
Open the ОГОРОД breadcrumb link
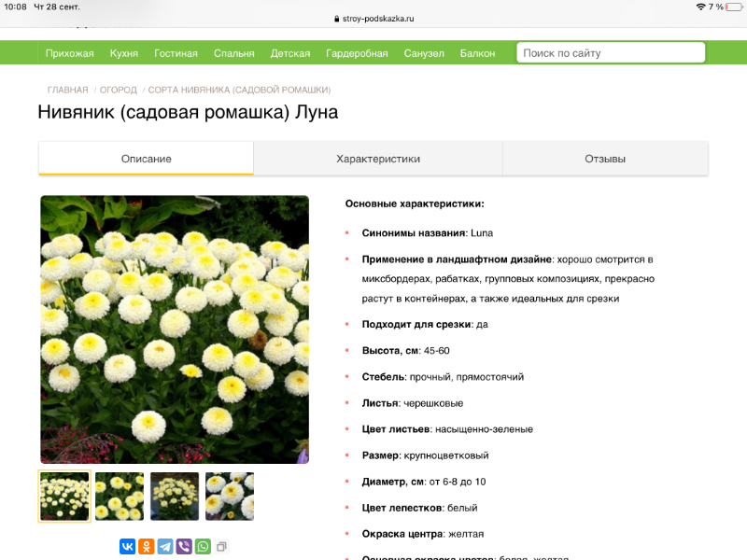119,90
